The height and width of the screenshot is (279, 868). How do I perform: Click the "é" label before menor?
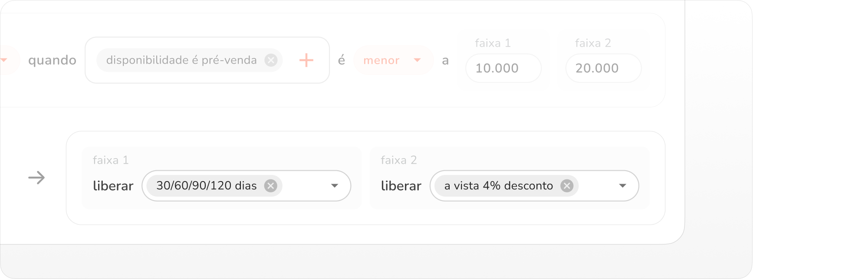(x=342, y=60)
